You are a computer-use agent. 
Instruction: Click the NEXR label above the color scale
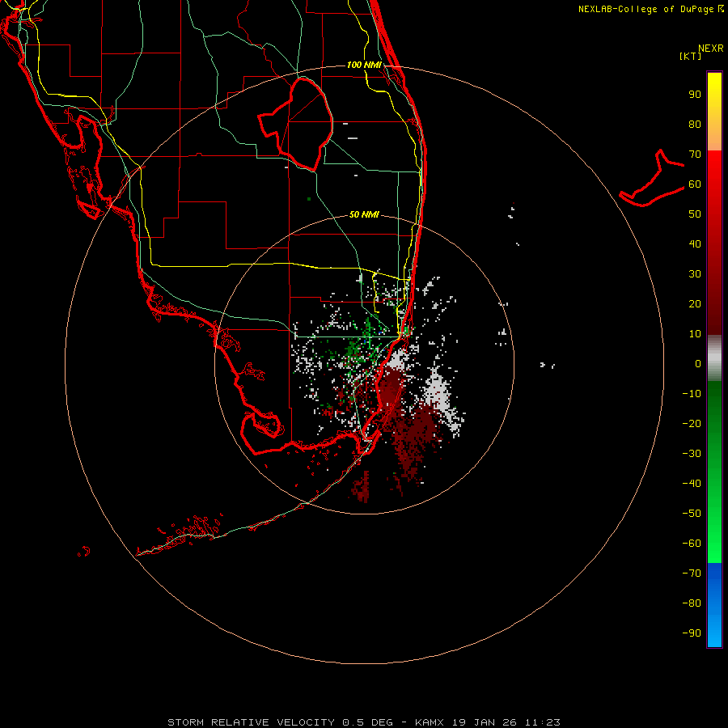click(x=711, y=49)
